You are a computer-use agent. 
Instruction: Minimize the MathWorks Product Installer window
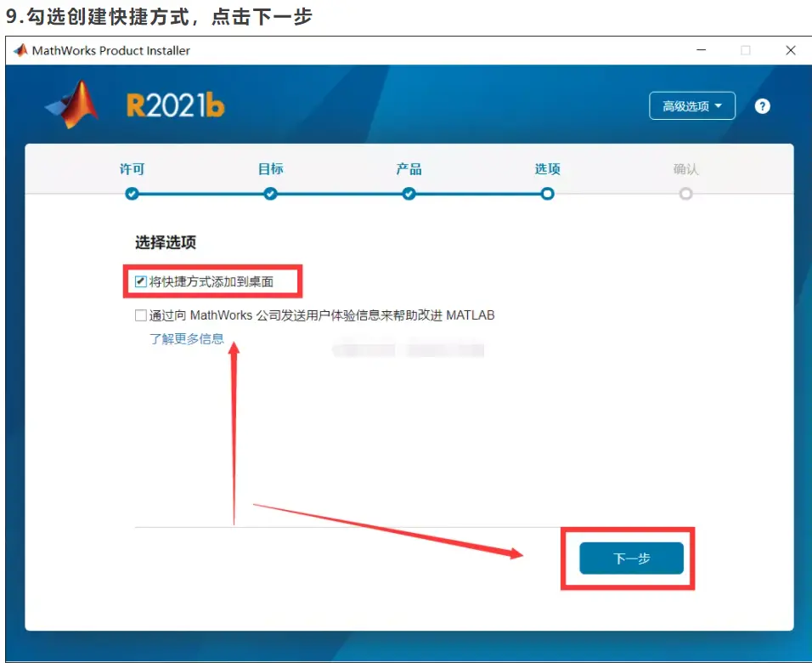pyautogui.click(x=702, y=50)
